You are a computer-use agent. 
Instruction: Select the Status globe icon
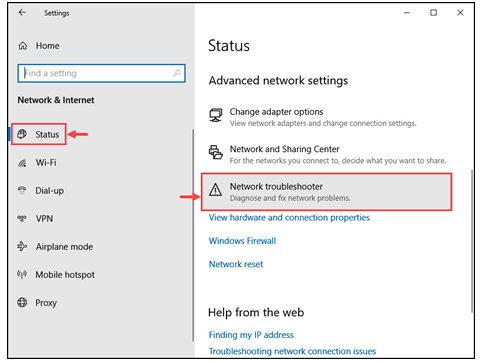tap(22, 134)
